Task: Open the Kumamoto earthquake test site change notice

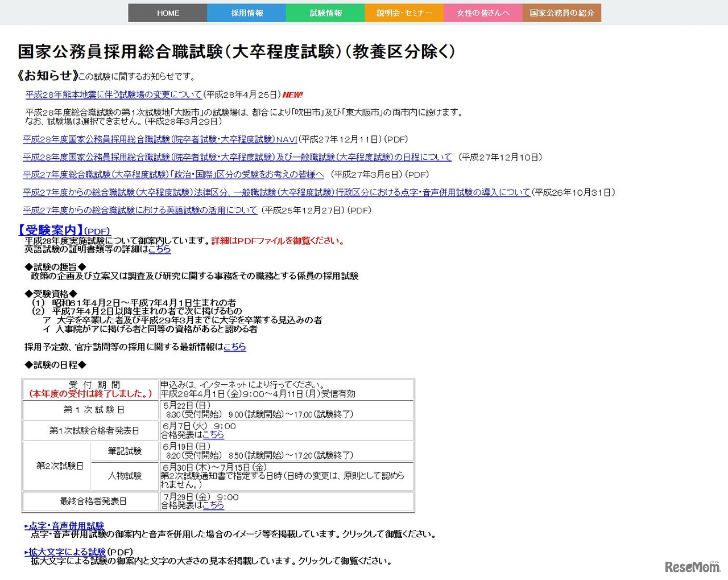Action: [111, 94]
